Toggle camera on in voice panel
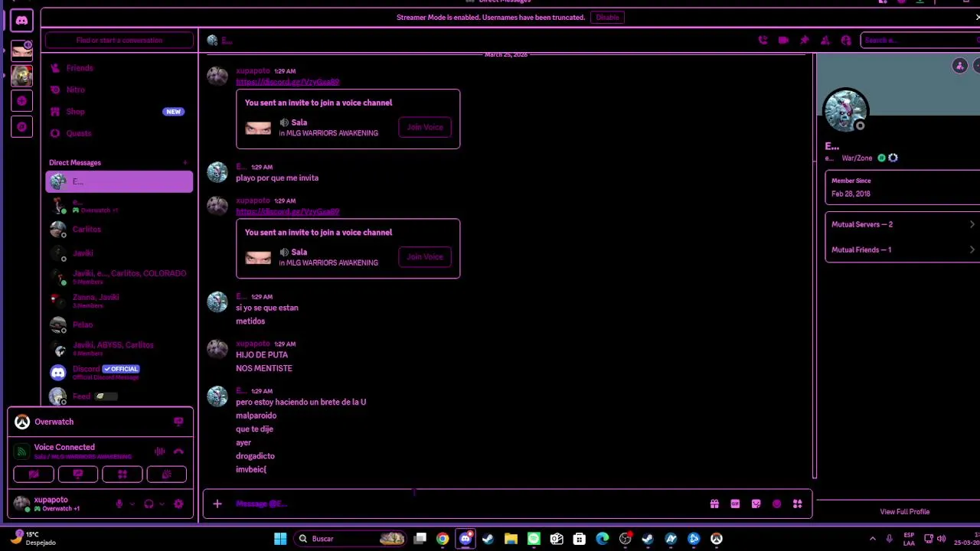The image size is (980, 551). tap(34, 474)
